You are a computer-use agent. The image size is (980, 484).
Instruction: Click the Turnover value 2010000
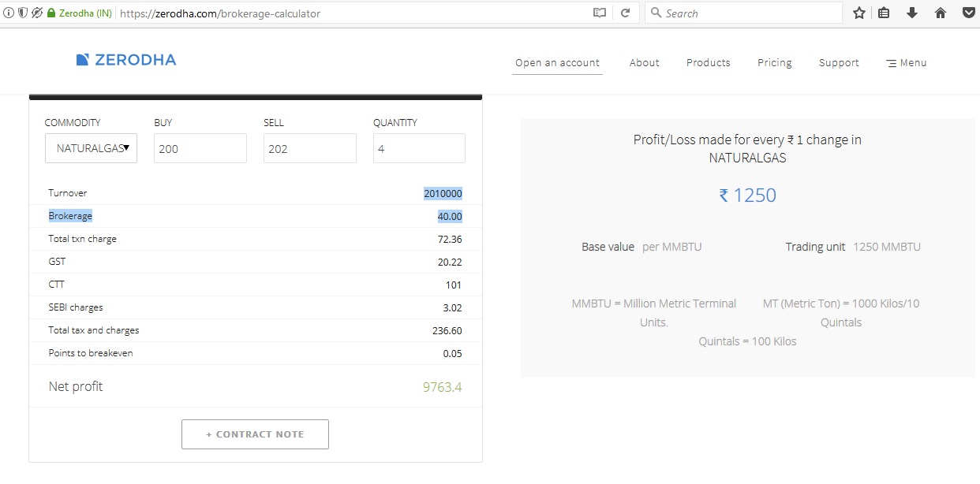pyautogui.click(x=443, y=193)
